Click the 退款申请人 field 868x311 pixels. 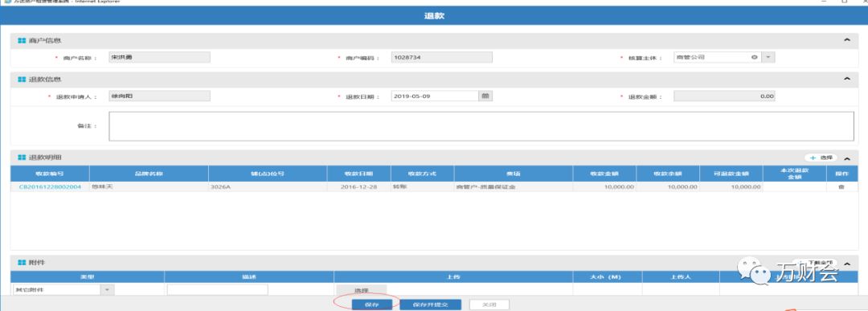coord(159,96)
